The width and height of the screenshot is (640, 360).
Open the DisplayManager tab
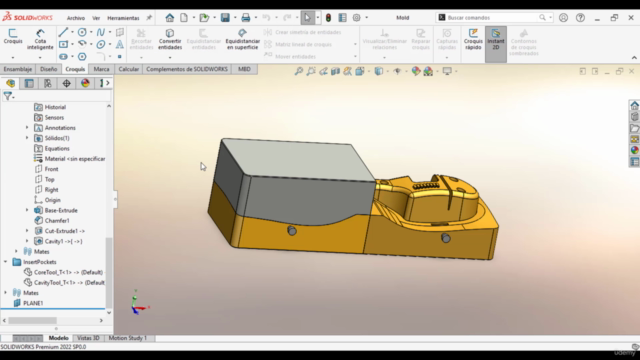click(85, 83)
